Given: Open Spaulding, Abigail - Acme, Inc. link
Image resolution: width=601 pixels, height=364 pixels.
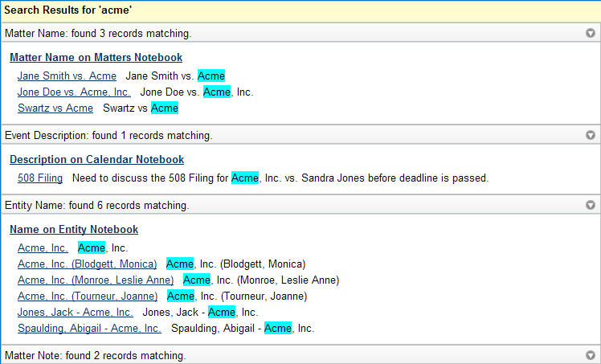Looking at the screenshot, I should (89, 329).
